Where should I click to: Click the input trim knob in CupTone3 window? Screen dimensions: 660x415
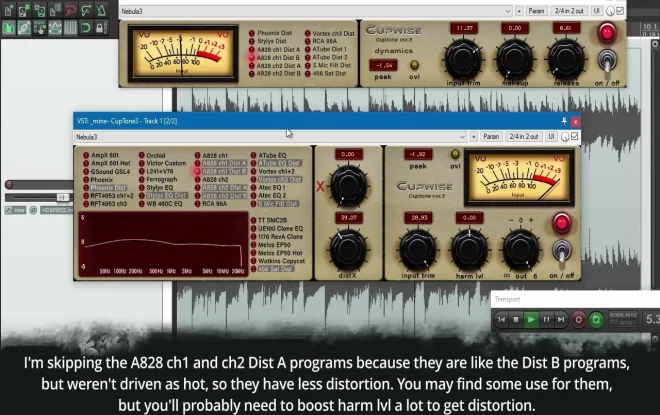[x=418, y=250]
